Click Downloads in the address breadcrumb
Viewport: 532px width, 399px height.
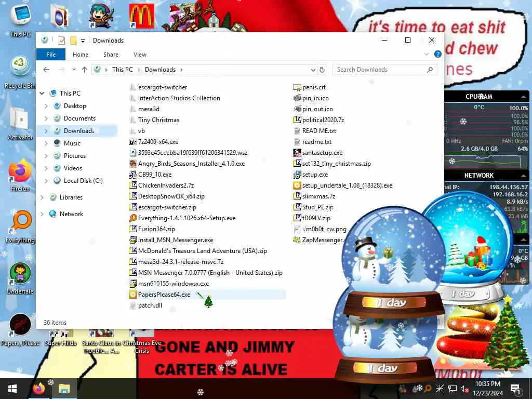pos(160,70)
